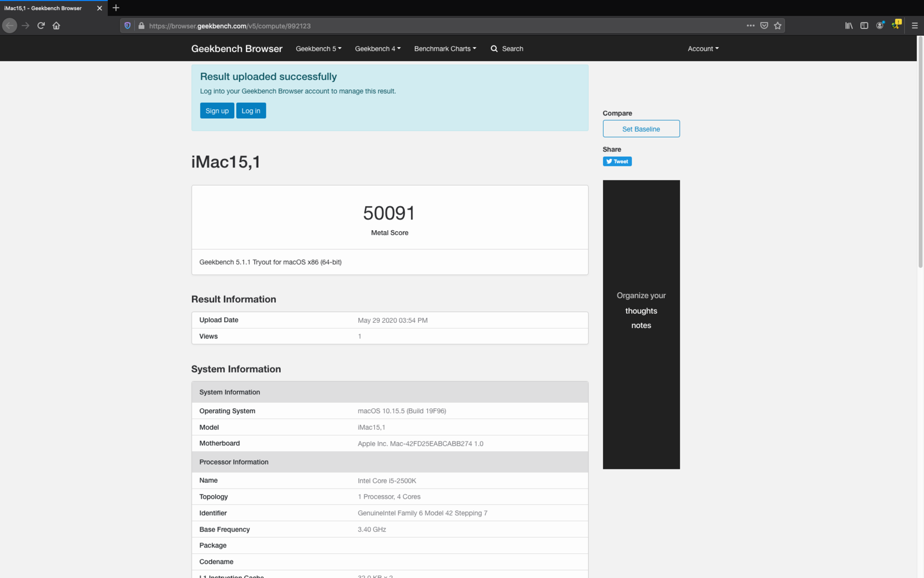Viewport: 924px width, 578px height.
Task: Bookmark this page with the star icon
Action: 778,26
